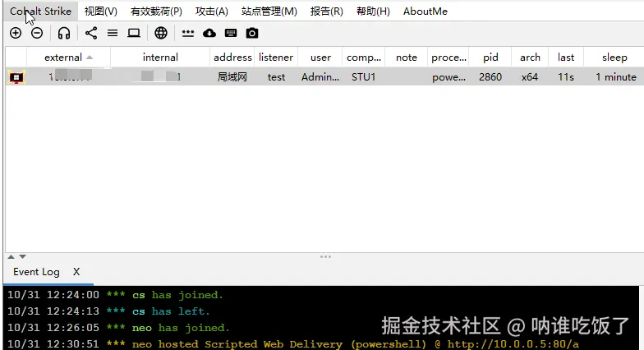The height and width of the screenshot is (350, 644).
Task: Open listeners via the headphones icon
Action: pyautogui.click(x=64, y=33)
